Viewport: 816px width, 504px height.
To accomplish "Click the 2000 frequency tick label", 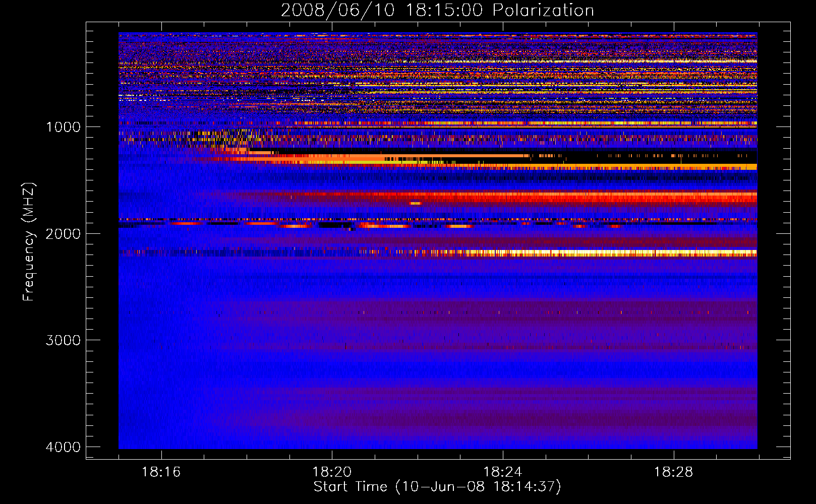I will coord(63,233).
